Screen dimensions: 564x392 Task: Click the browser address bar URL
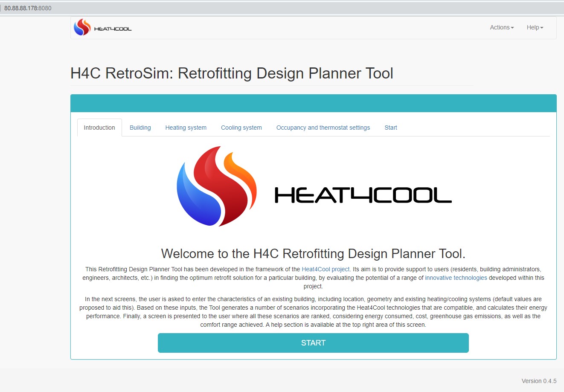pyautogui.click(x=28, y=8)
